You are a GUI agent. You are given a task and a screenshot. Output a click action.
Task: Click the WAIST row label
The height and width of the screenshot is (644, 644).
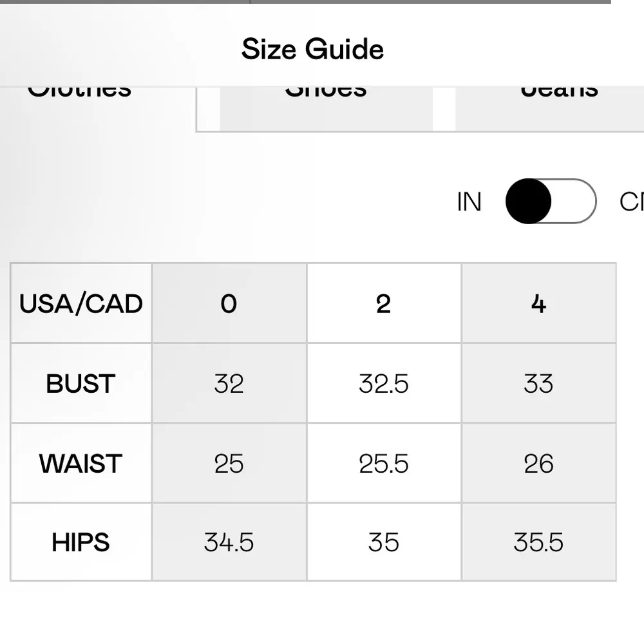pos(81,464)
